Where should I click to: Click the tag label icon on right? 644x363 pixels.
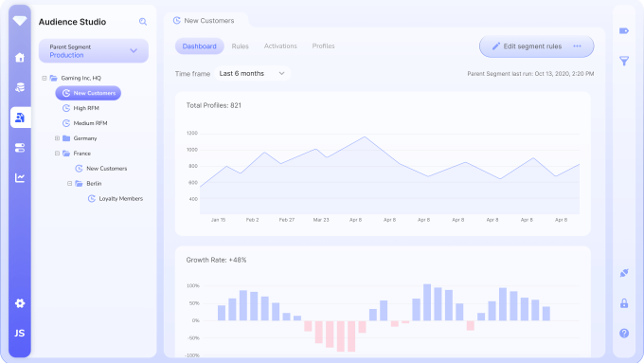(x=624, y=31)
